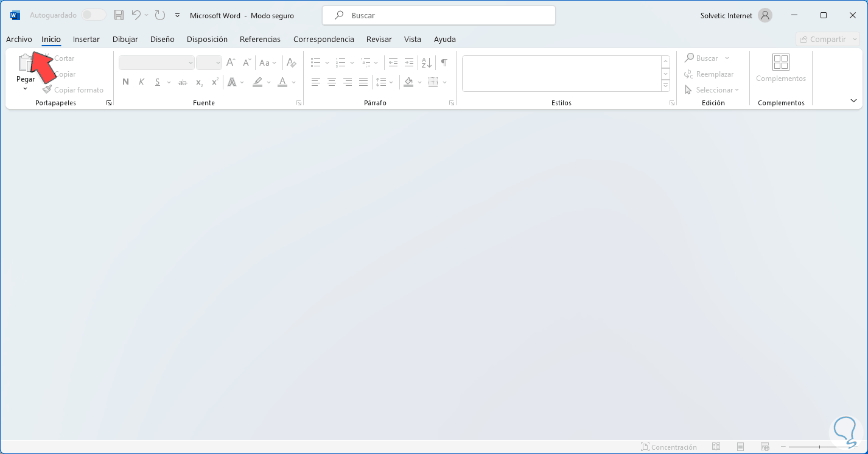This screenshot has height=454, width=868.
Task: Open the Archivo menu
Action: (x=19, y=39)
